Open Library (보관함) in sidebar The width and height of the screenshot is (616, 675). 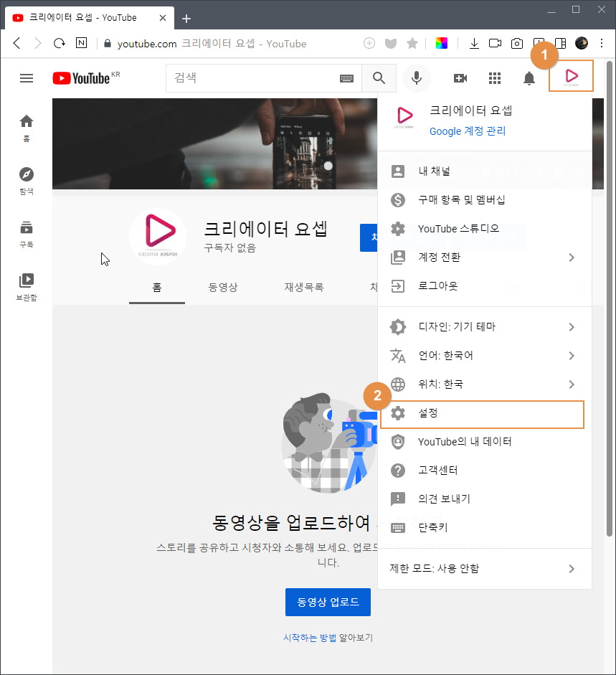pyautogui.click(x=27, y=287)
